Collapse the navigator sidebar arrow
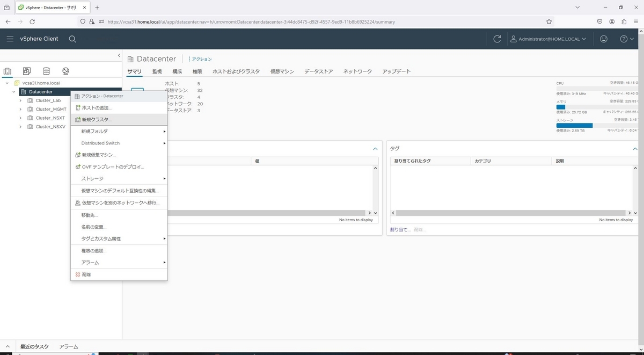The image size is (644, 355). click(119, 55)
